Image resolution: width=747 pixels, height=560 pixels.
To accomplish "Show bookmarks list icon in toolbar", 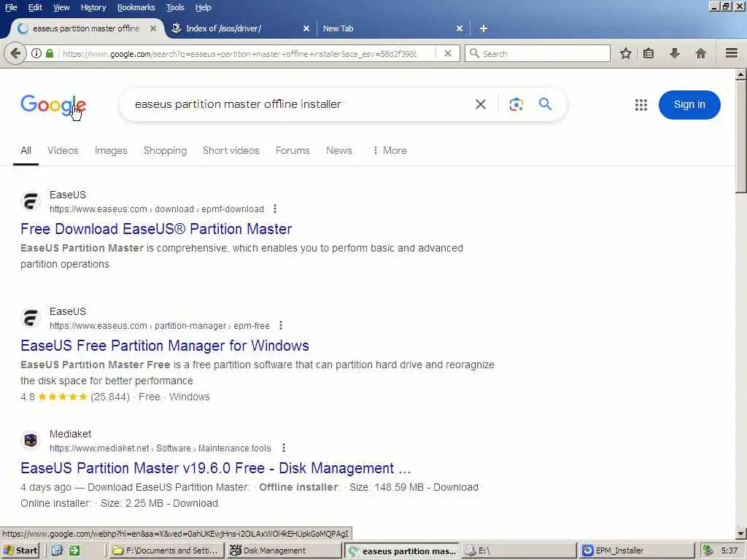I will pos(649,53).
